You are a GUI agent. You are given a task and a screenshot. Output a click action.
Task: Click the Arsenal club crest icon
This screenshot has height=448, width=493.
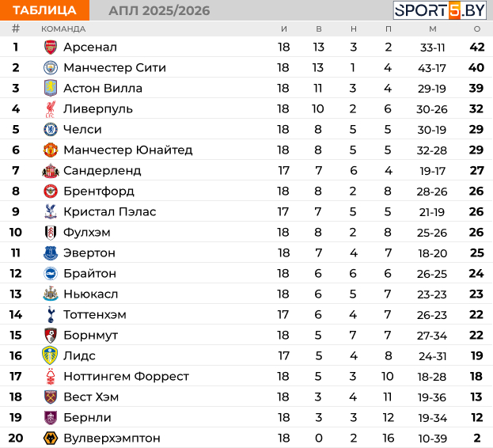click(51, 47)
